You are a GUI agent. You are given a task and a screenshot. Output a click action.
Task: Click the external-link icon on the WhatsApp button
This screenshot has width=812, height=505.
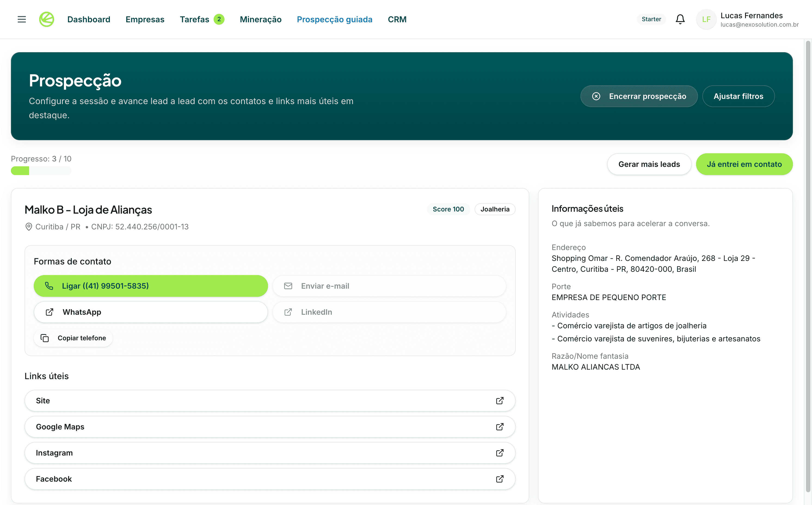50,312
